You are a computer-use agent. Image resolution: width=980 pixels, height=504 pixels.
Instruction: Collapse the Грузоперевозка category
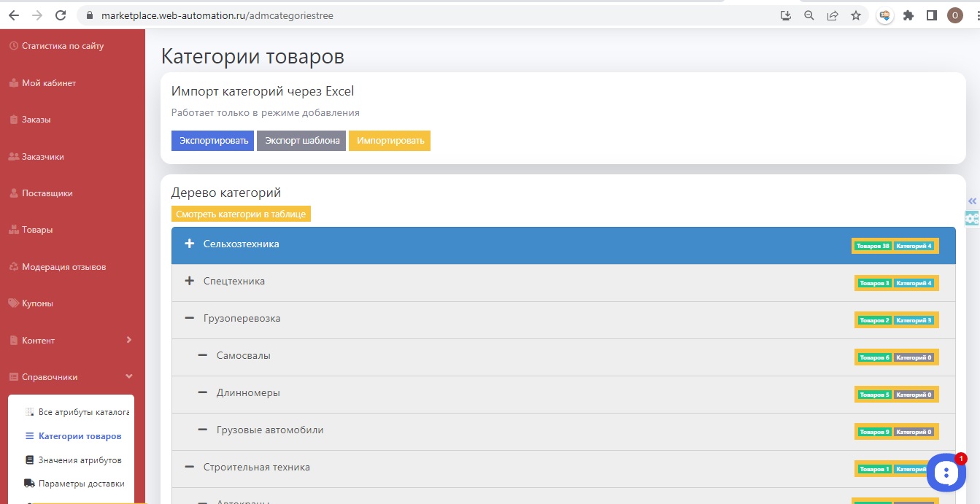click(190, 319)
